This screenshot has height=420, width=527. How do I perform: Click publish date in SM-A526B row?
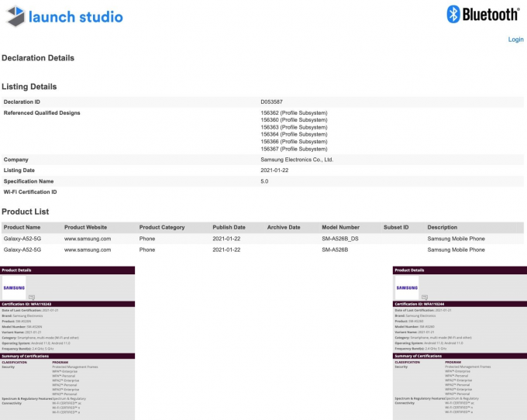click(226, 250)
